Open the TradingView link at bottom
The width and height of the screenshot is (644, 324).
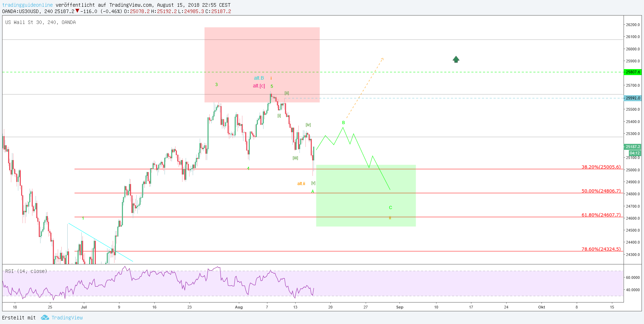tap(67, 318)
